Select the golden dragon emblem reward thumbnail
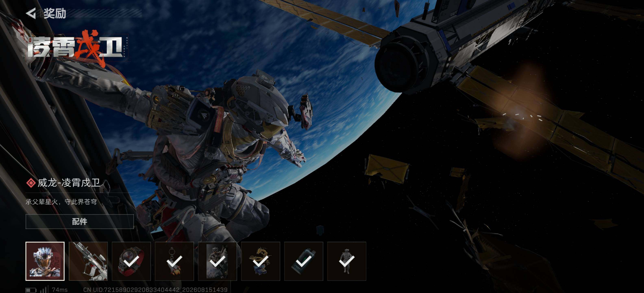Image resolution: width=644 pixels, height=293 pixels. coord(260,261)
